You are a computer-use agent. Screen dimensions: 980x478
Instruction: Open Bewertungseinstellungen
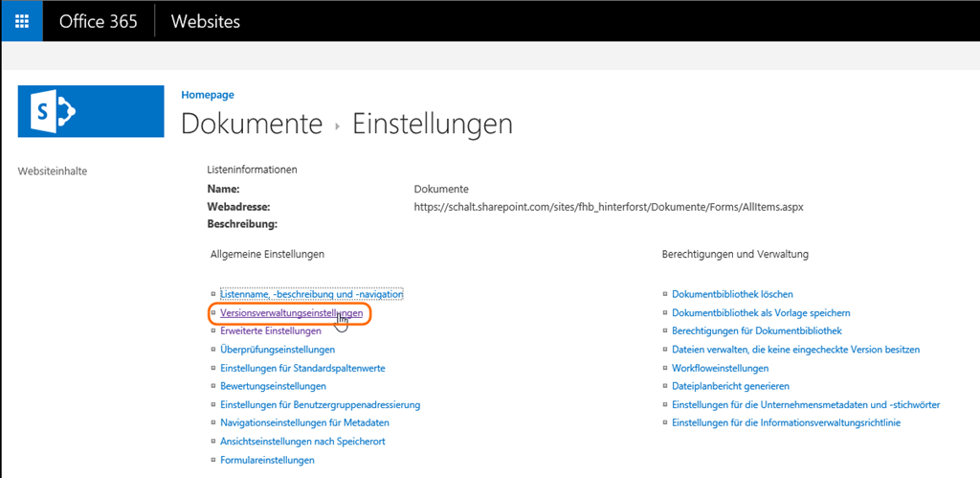[x=273, y=386]
